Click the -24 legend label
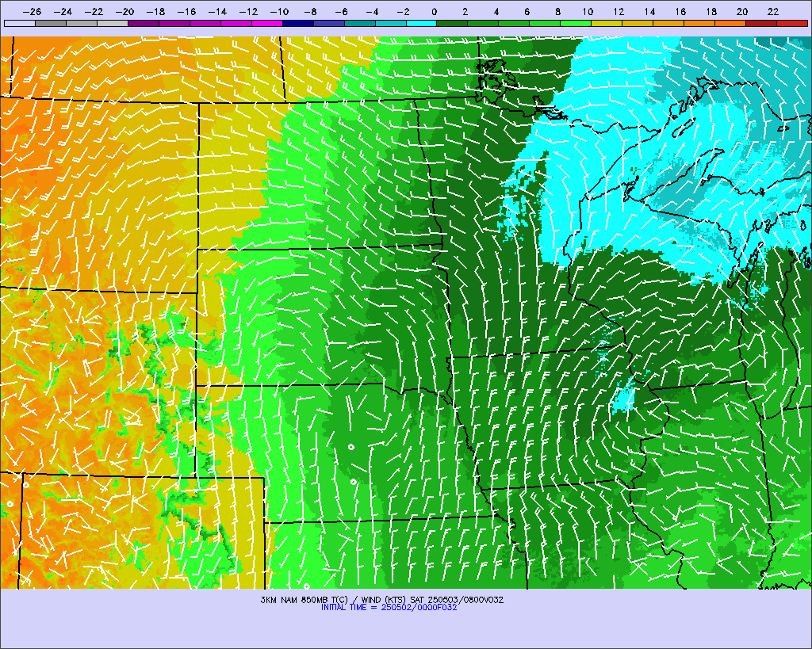This screenshot has width=812, height=649. (x=63, y=11)
